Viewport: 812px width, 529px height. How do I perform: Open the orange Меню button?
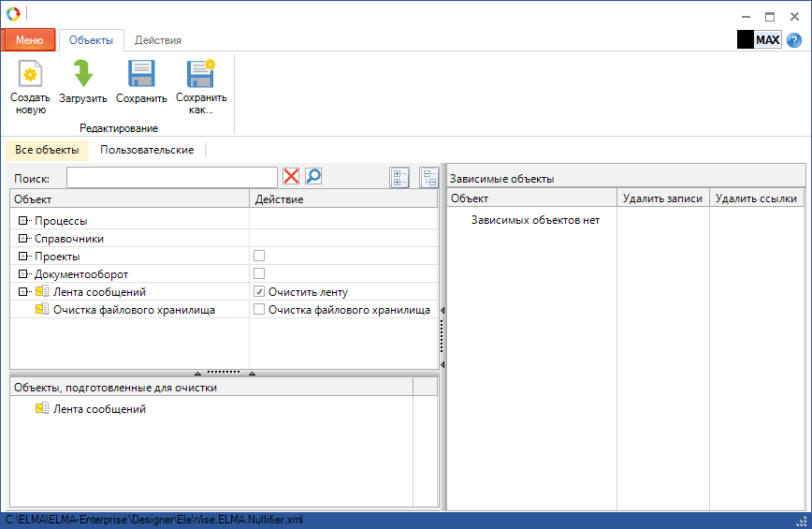click(x=29, y=40)
